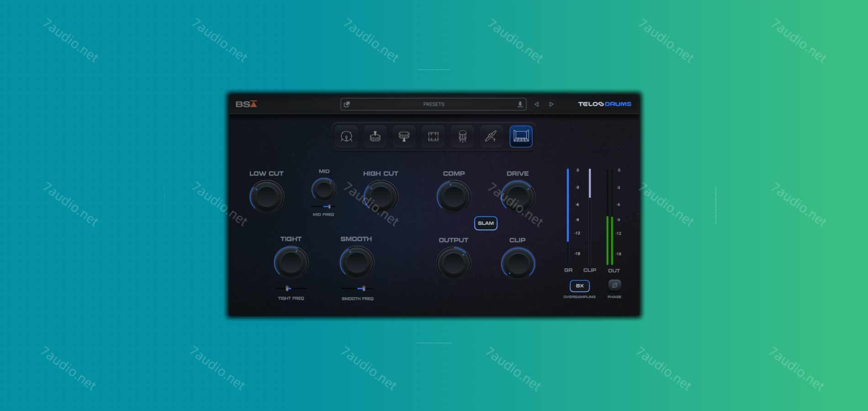Click the High Cut knob

(x=381, y=197)
